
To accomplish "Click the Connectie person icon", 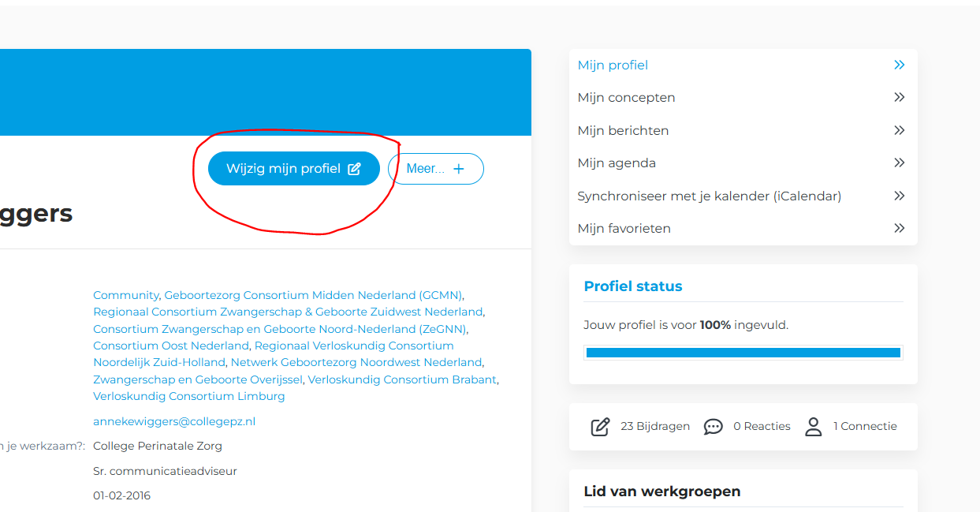I will pyautogui.click(x=813, y=427).
